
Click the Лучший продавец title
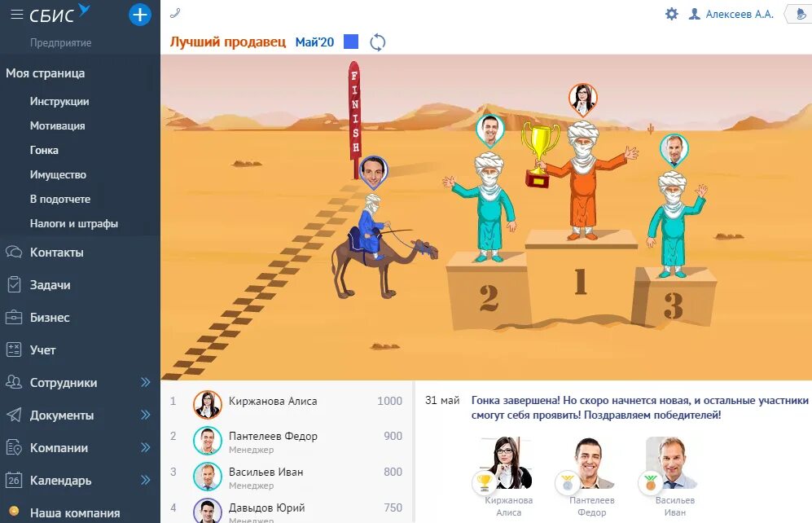point(228,42)
